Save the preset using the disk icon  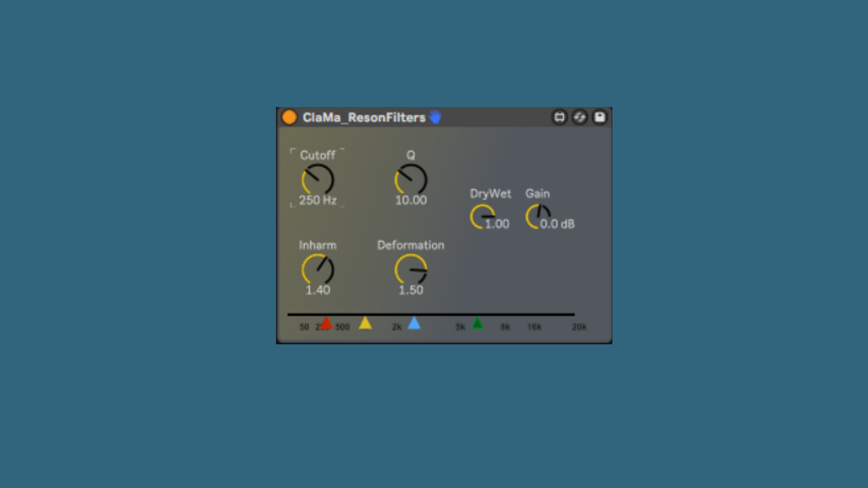tap(599, 117)
